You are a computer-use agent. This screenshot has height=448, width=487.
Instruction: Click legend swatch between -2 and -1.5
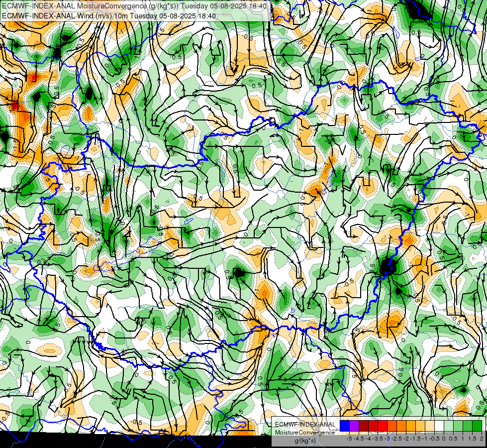pos(411,426)
